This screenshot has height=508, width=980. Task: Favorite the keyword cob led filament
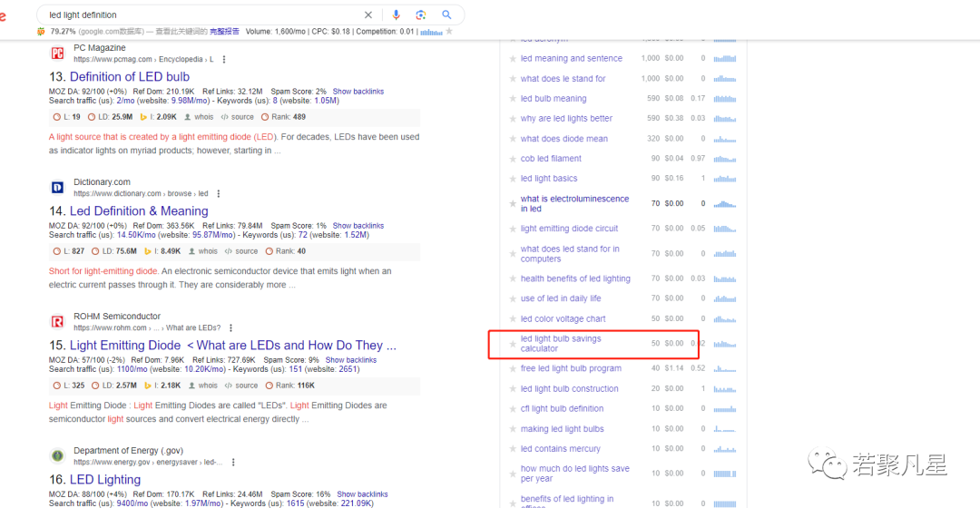[x=513, y=159]
